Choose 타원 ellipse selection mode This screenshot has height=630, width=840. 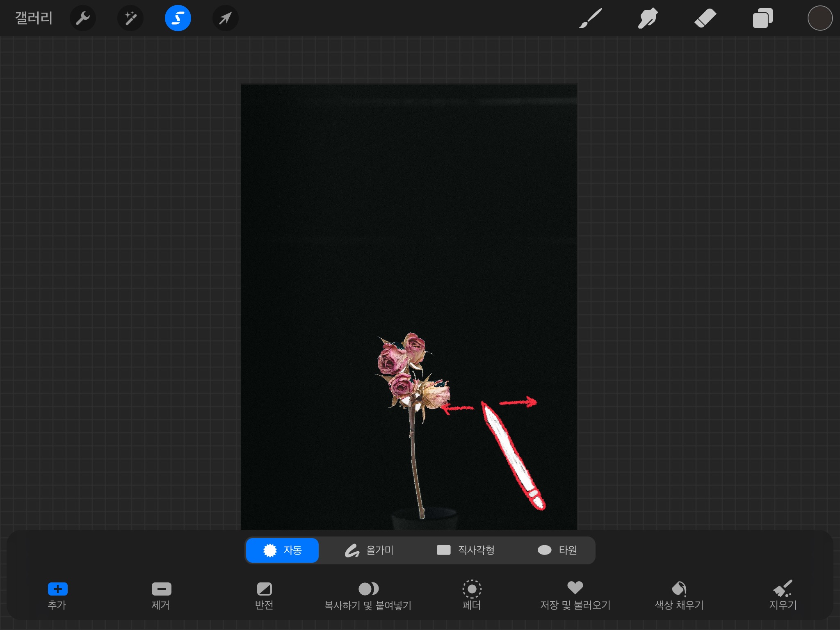(557, 550)
